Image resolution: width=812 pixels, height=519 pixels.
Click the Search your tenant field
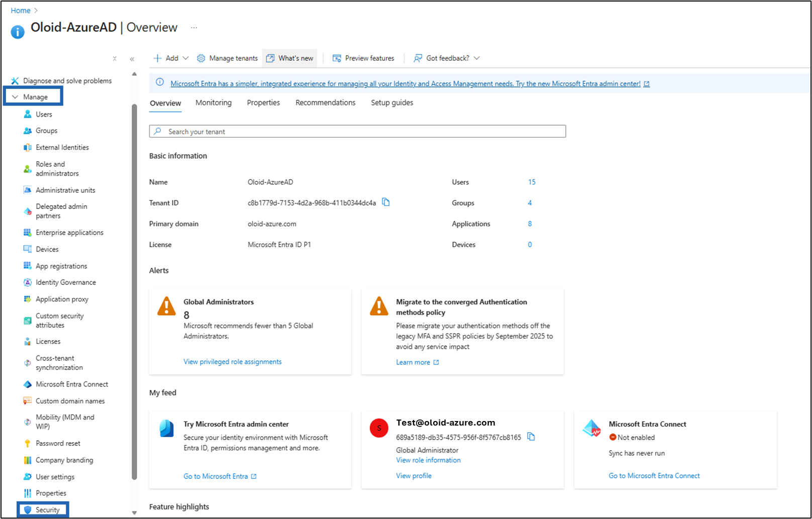coord(357,131)
